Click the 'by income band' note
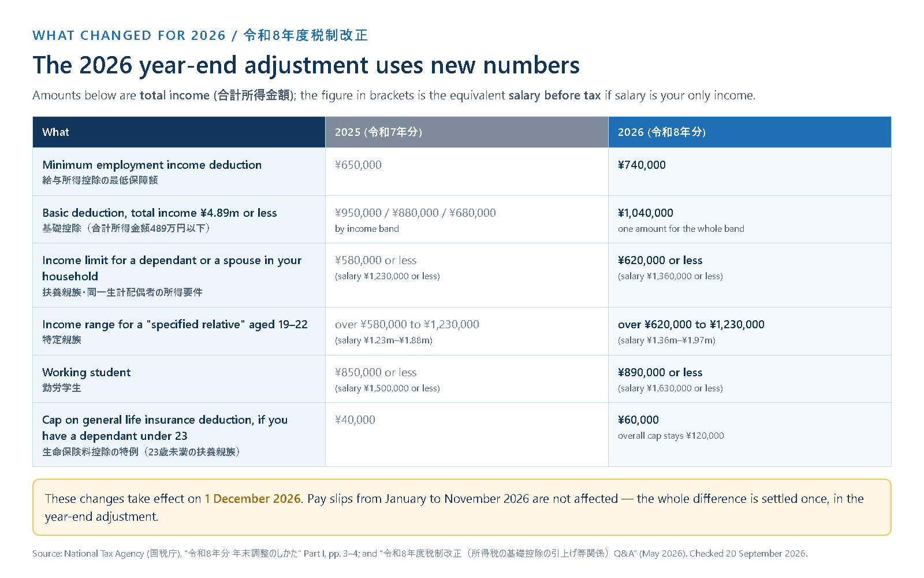The width and height of the screenshot is (924, 578). click(x=367, y=228)
